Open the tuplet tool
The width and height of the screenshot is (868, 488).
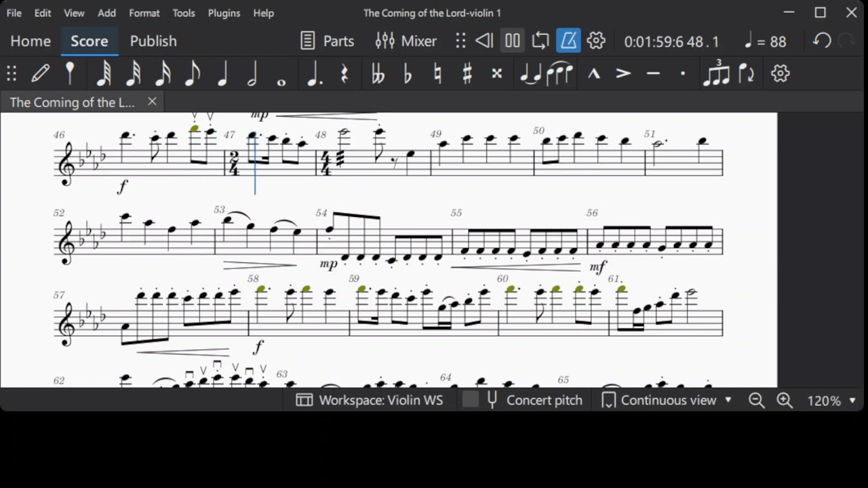716,73
